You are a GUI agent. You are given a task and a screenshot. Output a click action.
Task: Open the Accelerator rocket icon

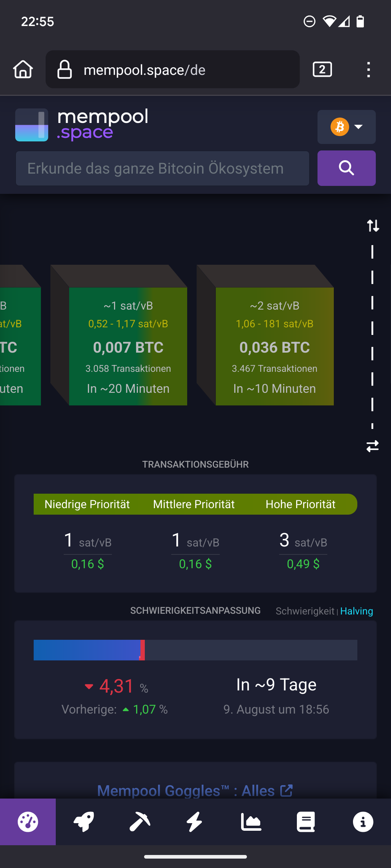click(x=84, y=822)
